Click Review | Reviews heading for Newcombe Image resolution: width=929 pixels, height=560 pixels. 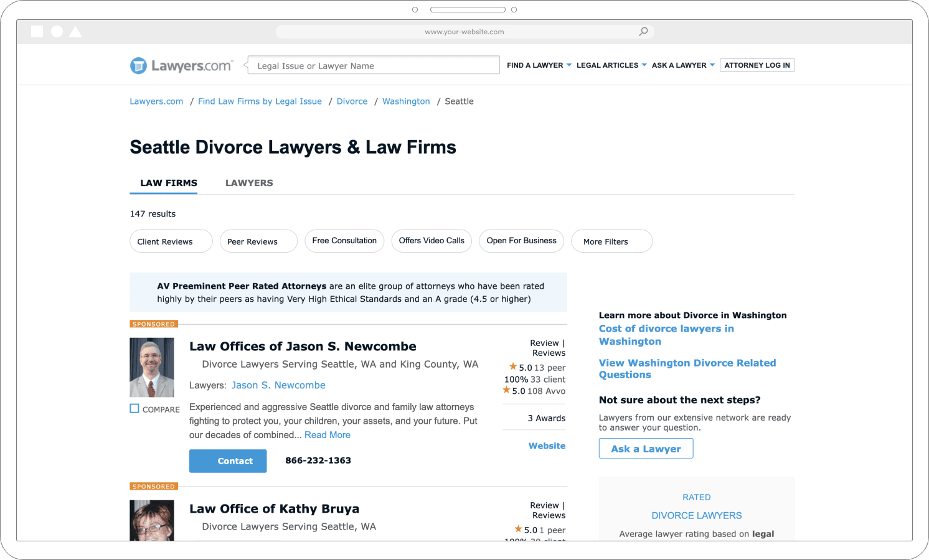point(548,348)
